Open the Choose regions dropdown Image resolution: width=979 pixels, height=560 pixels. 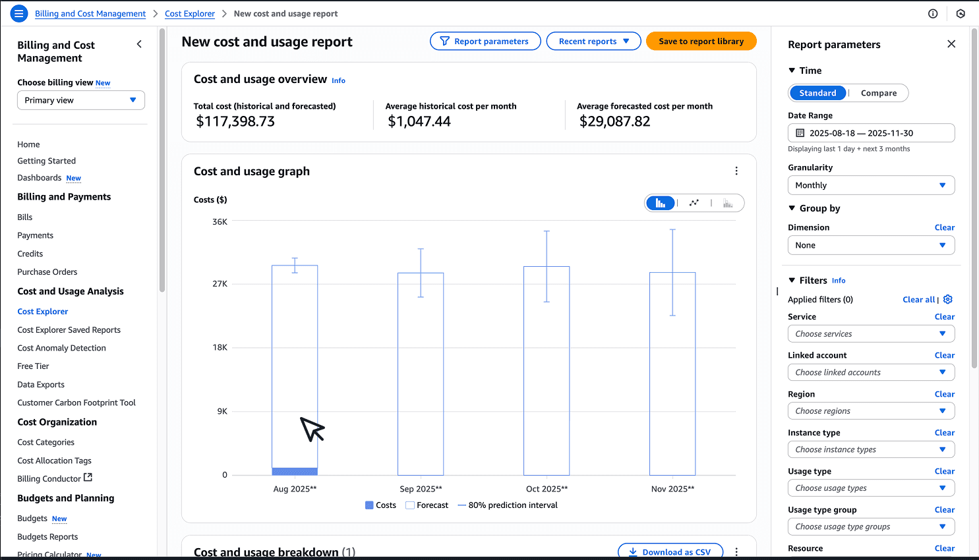pyautogui.click(x=871, y=411)
